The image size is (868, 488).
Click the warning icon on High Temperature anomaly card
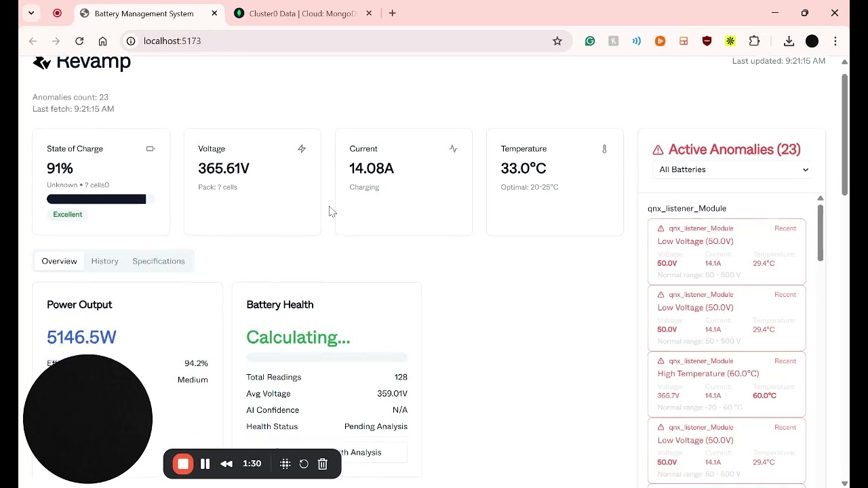[x=660, y=361]
